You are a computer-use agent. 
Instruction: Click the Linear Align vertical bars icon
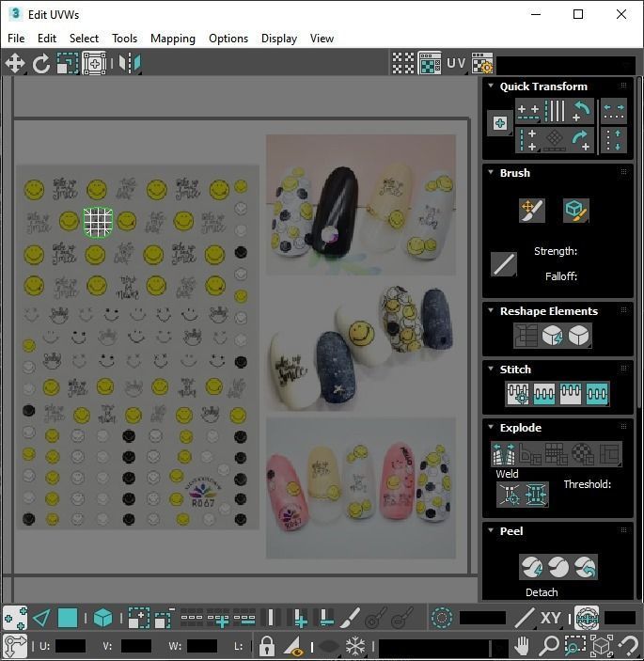point(555,112)
